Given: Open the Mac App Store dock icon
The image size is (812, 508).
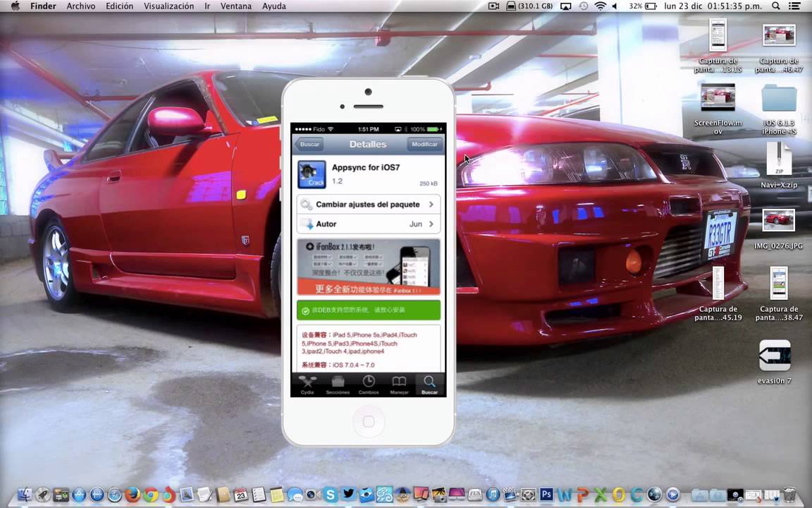Looking at the screenshot, I should pyautogui.click(x=79, y=495).
